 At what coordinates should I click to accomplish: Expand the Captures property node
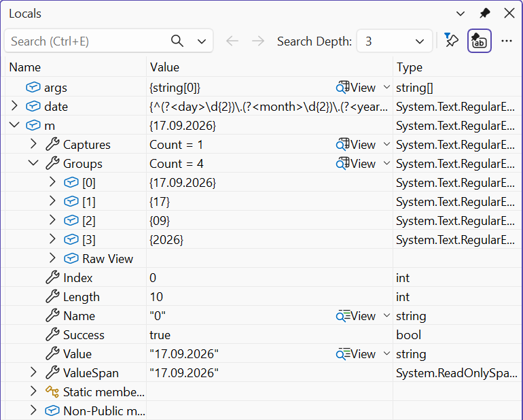click(x=33, y=144)
